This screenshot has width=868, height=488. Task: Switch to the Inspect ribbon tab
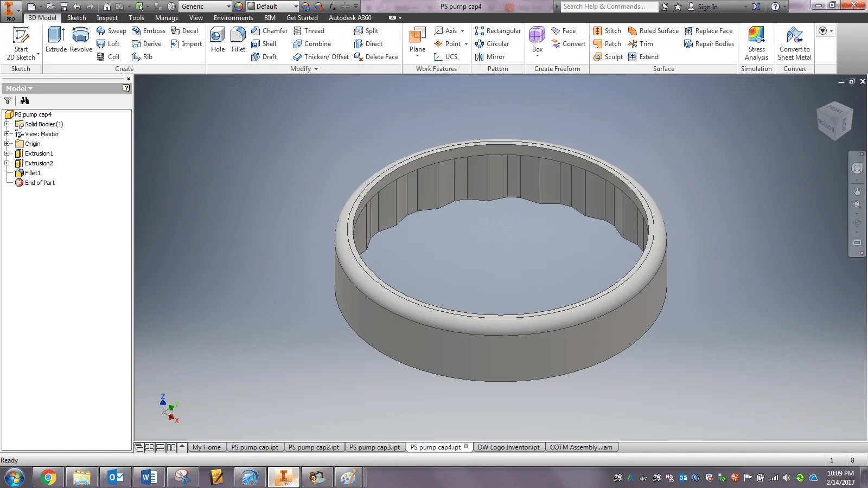pos(107,18)
